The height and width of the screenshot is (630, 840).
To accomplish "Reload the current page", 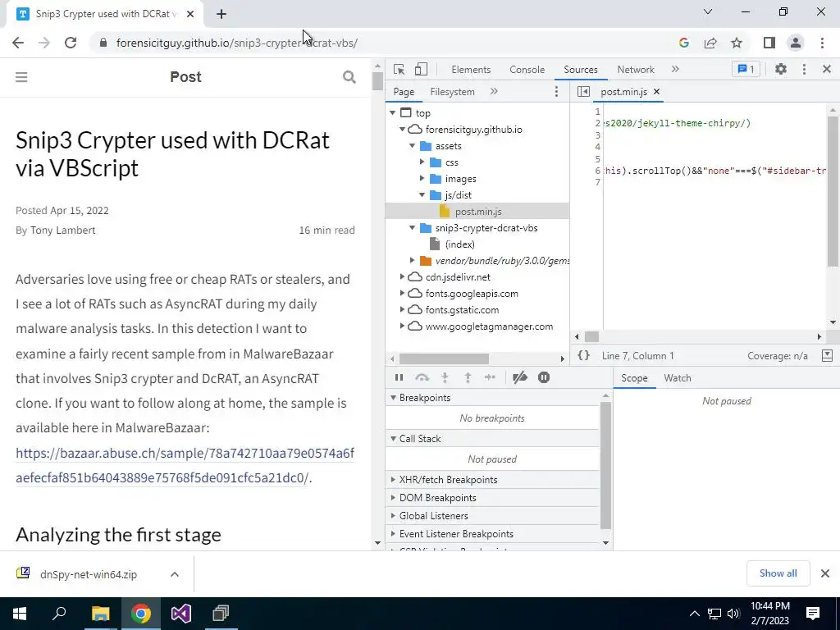I will [71, 43].
